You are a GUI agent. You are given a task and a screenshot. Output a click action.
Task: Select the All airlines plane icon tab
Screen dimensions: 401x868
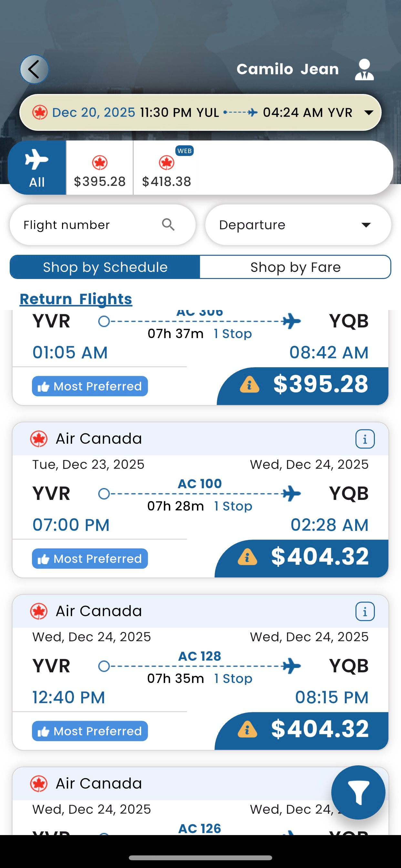(x=37, y=168)
